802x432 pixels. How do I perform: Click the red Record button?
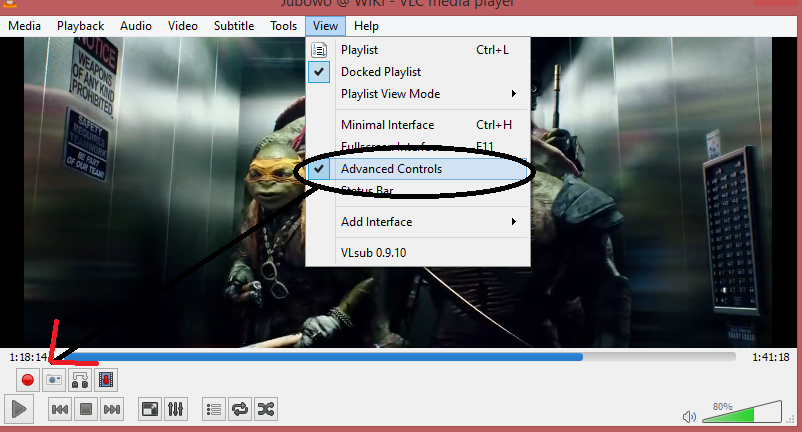pos(28,380)
